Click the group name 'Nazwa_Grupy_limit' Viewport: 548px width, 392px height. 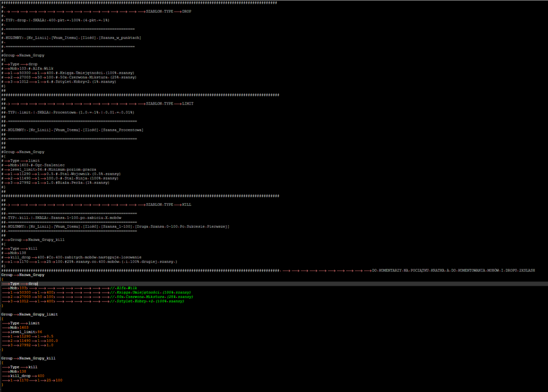(x=38, y=314)
